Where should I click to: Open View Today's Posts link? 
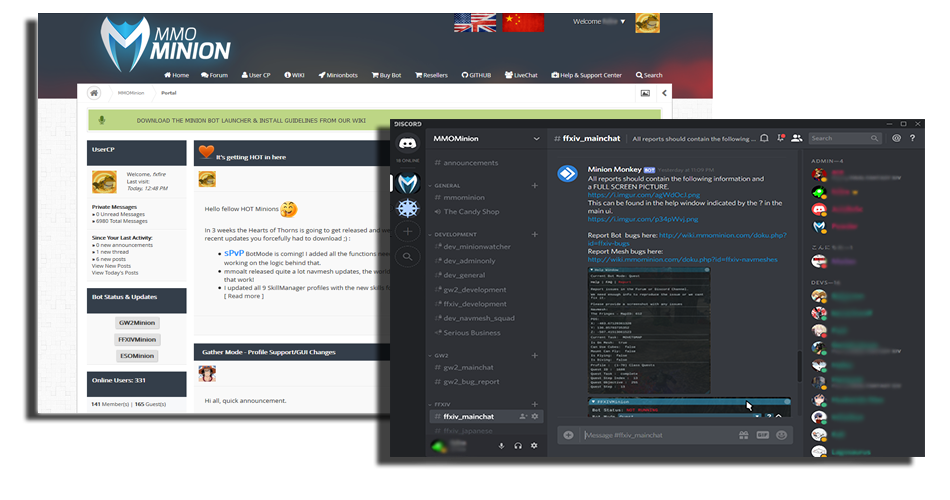[115, 273]
